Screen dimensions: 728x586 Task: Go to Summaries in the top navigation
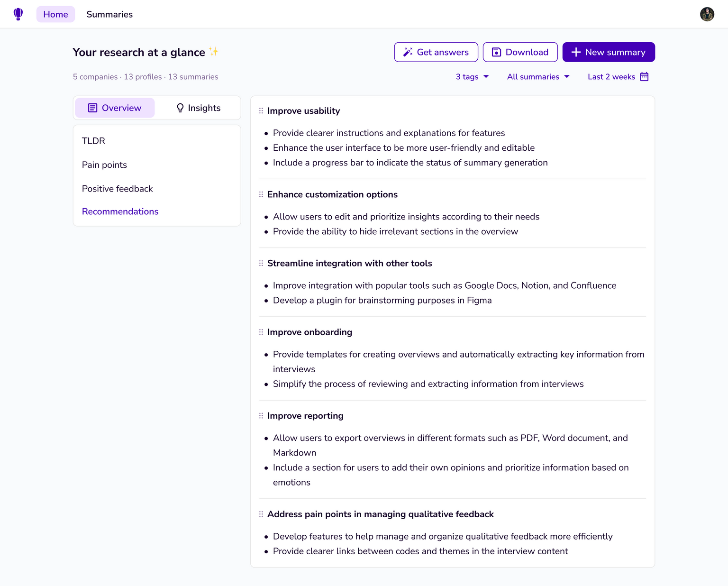(x=109, y=14)
